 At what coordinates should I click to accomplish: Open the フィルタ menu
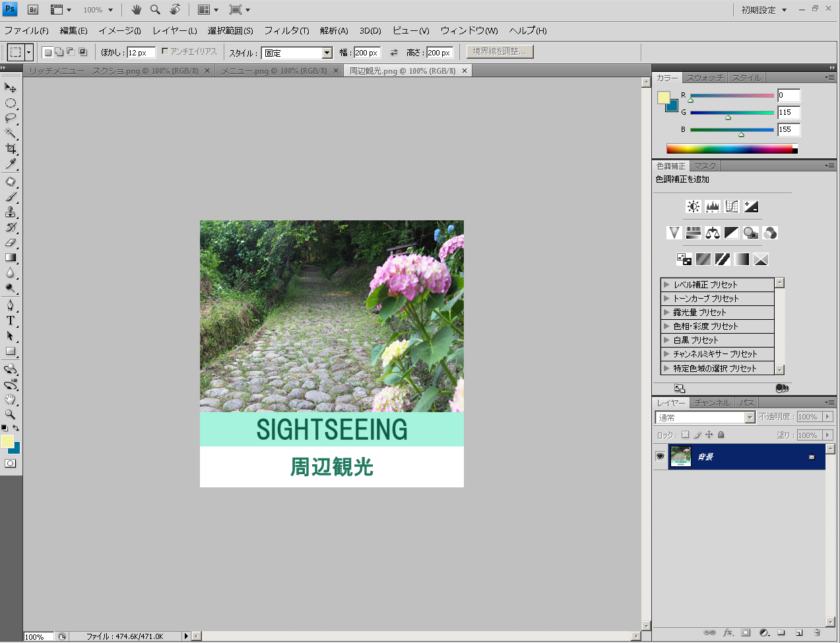click(x=286, y=30)
